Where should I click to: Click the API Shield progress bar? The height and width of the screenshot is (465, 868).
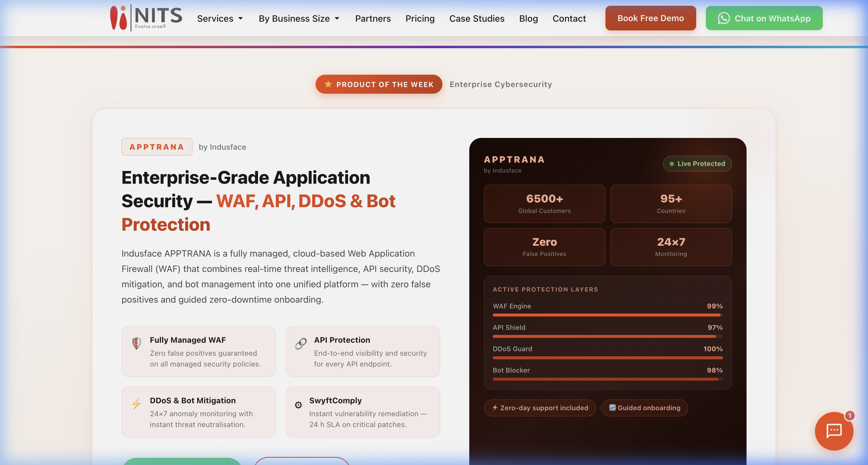tap(608, 336)
